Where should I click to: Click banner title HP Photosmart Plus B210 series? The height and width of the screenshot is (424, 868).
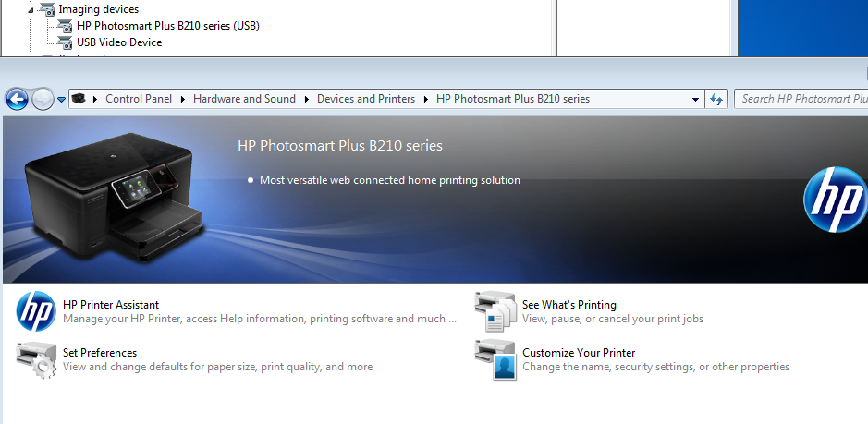tap(340, 146)
